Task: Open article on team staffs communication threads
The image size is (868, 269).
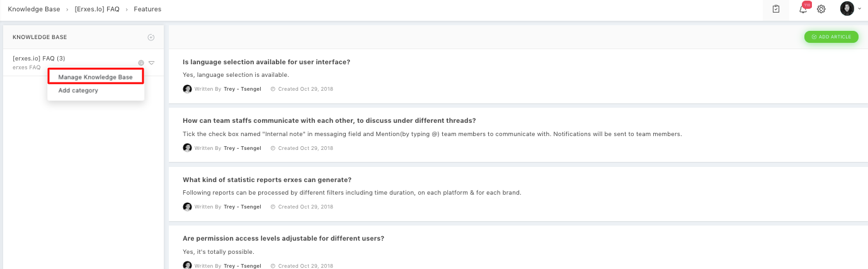Action: [x=329, y=120]
